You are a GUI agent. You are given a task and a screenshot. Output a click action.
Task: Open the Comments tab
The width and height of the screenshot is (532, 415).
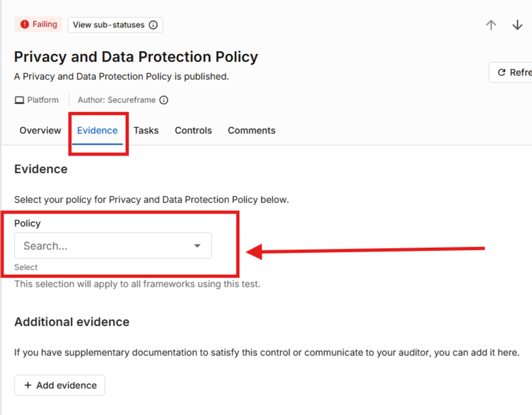point(252,131)
